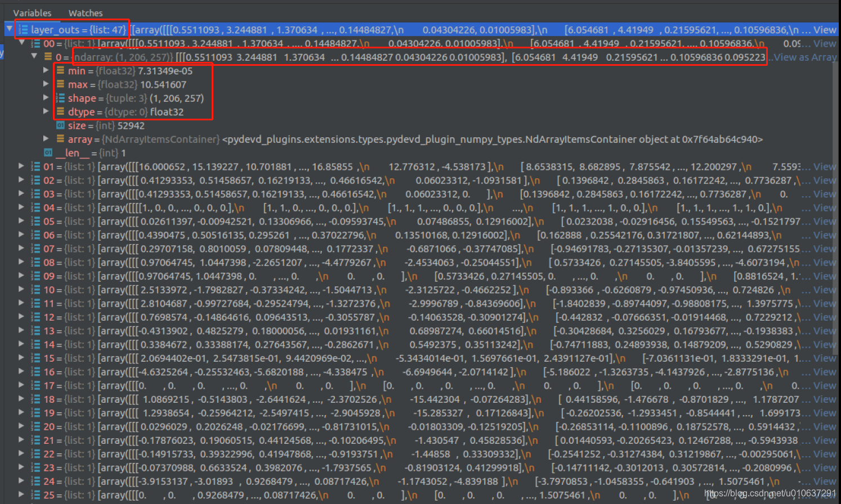This screenshot has height=504, width=841.
Task: Expand list item 02
Action: [x=21, y=180]
